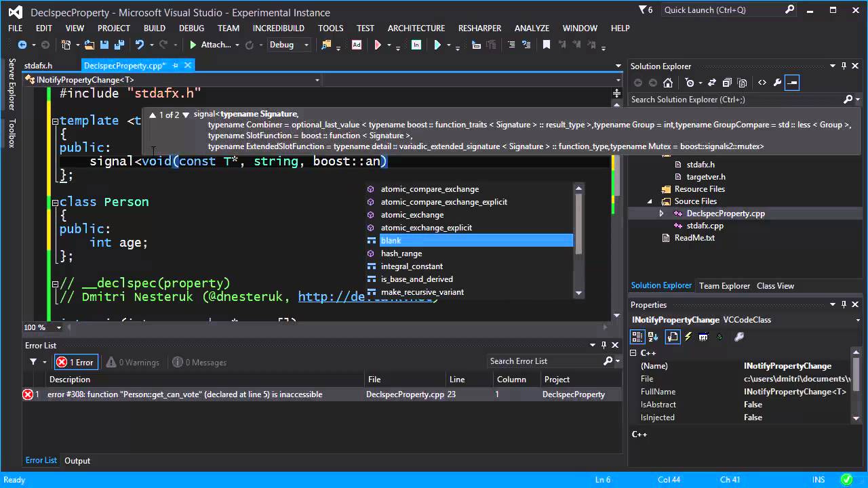Toggle the 1 Error filter button

click(75, 362)
